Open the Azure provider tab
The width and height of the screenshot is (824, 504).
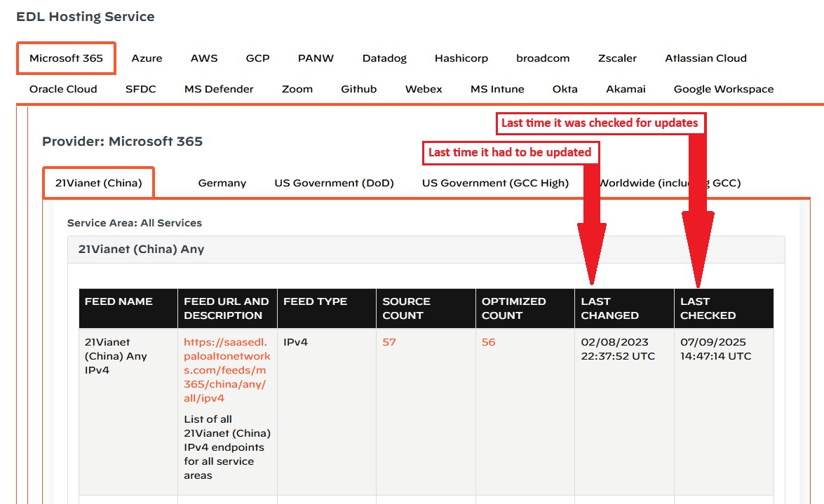(x=147, y=58)
